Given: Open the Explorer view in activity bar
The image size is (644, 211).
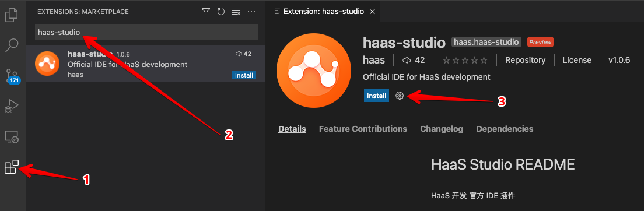Looking at the screenshot, I should point(12,15).
